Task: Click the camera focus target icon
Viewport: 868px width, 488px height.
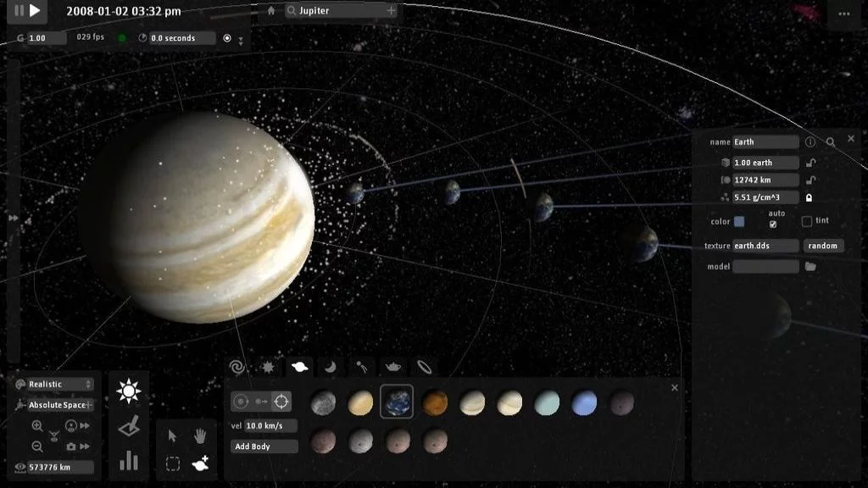Action: pyautogui.click(x=71, y=425)
